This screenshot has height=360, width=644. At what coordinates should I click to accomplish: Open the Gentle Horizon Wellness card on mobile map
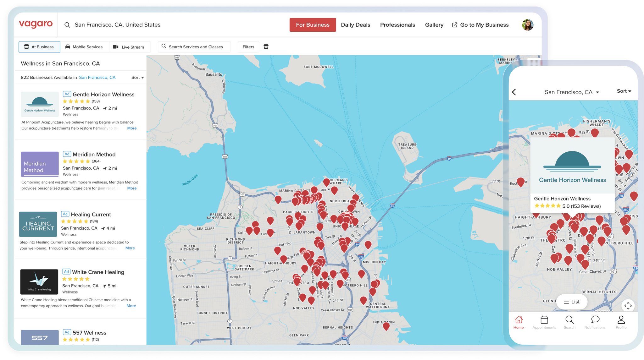[x=572, y=175]
